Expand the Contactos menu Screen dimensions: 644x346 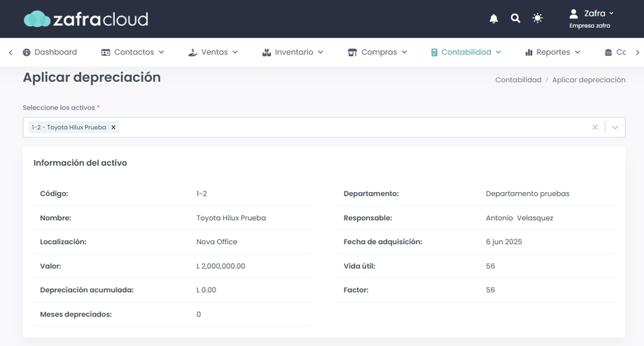point(133,52)
